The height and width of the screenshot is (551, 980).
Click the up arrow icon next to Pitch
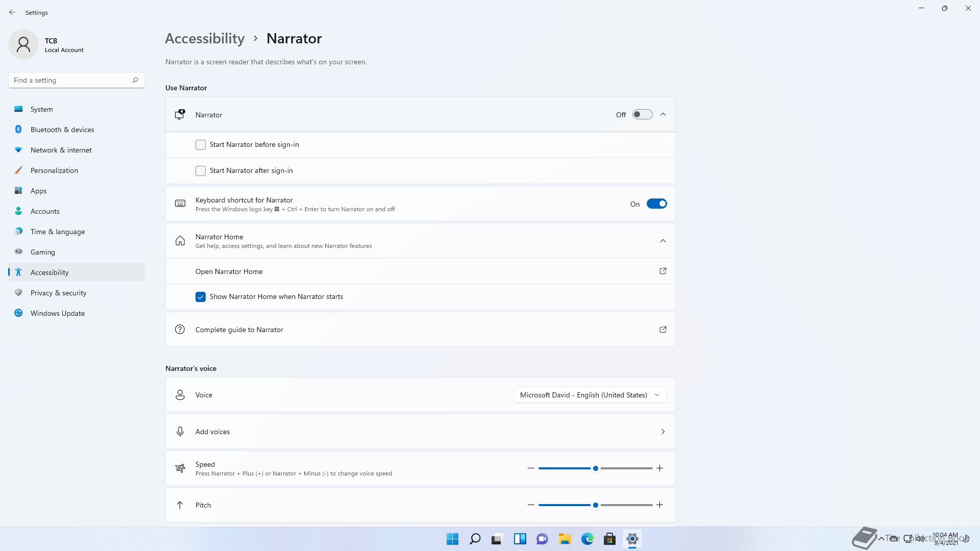180,505
